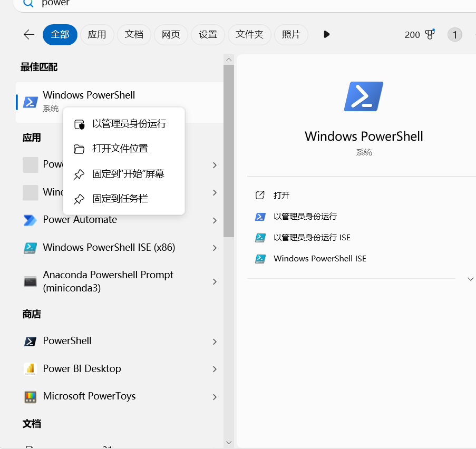Viewport: 476px width, 449px height.
Task: Click pin icon beside 固定到任务栏
Action: tap(79, 199)
